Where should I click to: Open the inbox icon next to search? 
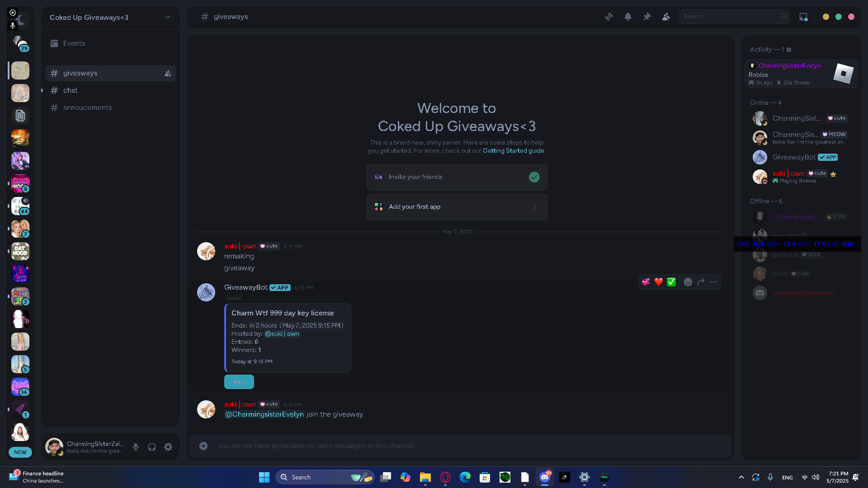click(803, 17)
